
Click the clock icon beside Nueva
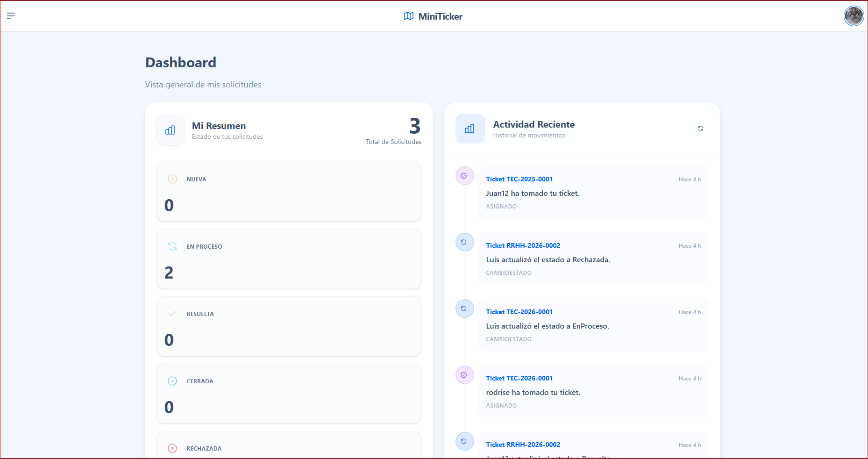pos(172,179)
